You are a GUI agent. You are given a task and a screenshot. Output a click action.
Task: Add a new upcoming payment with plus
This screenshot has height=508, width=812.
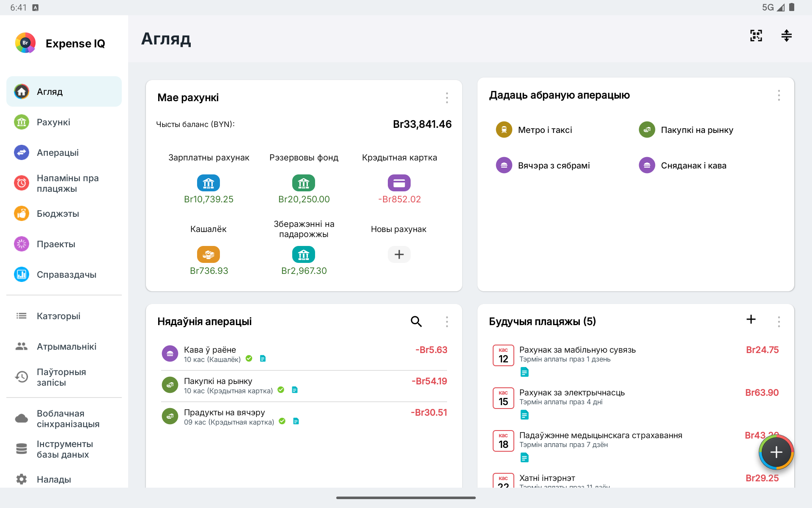[751, 320]
